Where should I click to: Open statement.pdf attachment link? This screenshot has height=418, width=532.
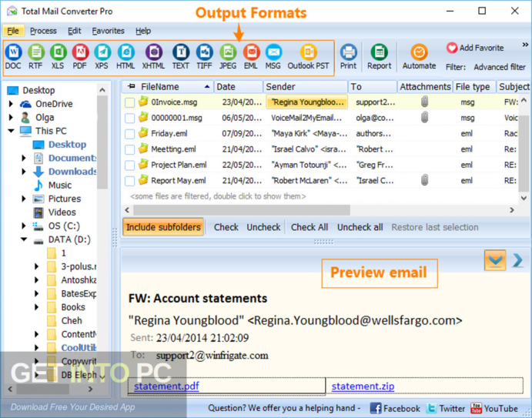[x=166, y=386]
